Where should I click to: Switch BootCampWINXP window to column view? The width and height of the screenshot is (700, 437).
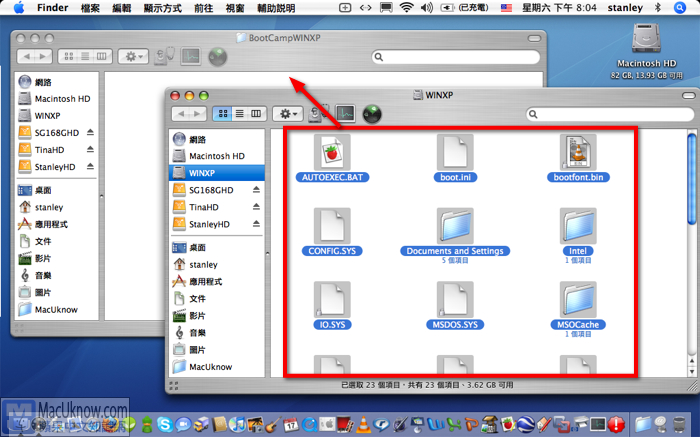pos(102,56)
